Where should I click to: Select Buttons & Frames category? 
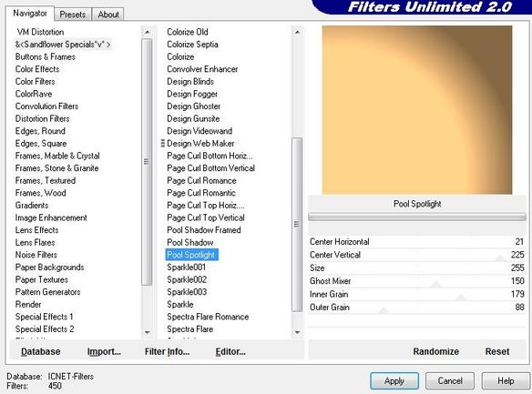pos(46,56)
